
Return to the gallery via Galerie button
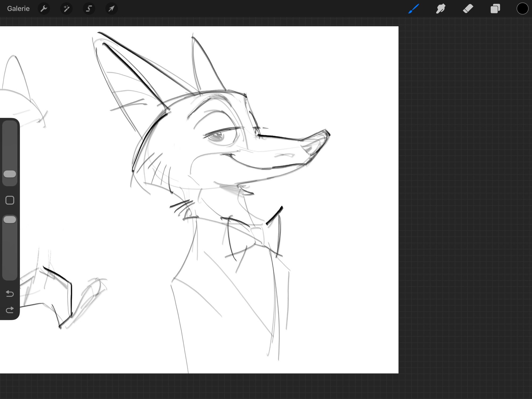(18, 9)
